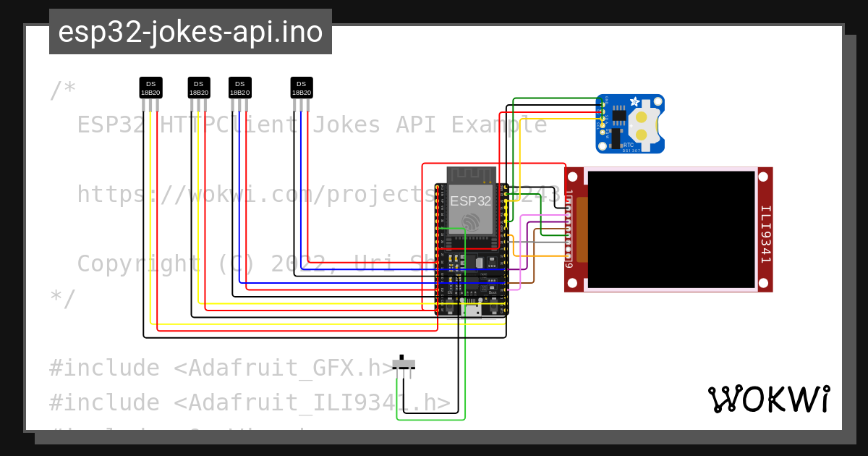Click the black screen area of the ILI9341
This screenshot has height=456, width=868.
click(671, 229)
